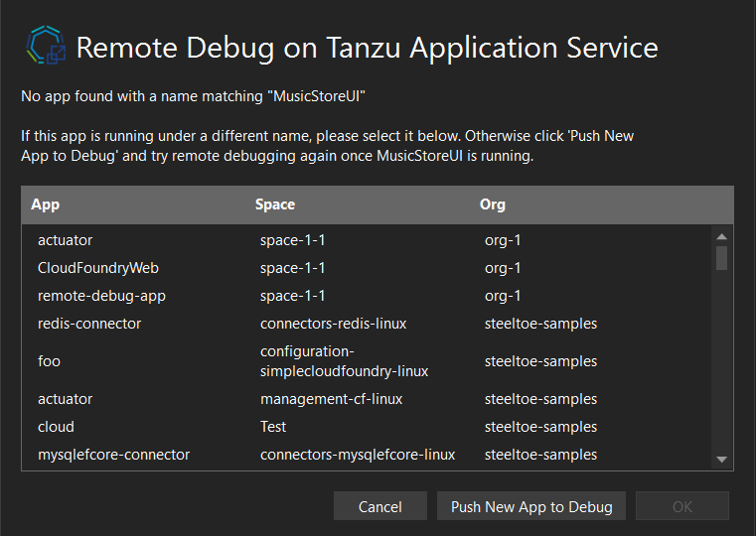Select the CloudFoundryWeb app row
The width and height of the screenshot is (756, 536).
tap(98, 268)
